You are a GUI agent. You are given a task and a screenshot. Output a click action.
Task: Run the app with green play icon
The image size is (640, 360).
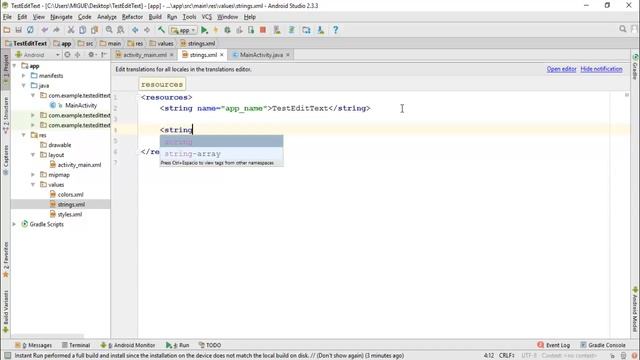coord(204,30)
